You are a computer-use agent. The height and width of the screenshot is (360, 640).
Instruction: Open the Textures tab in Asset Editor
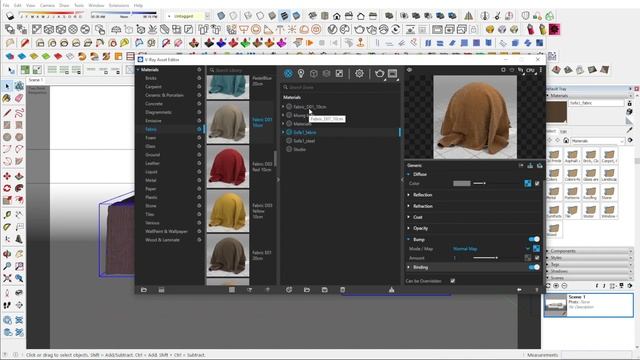[339, 73]
